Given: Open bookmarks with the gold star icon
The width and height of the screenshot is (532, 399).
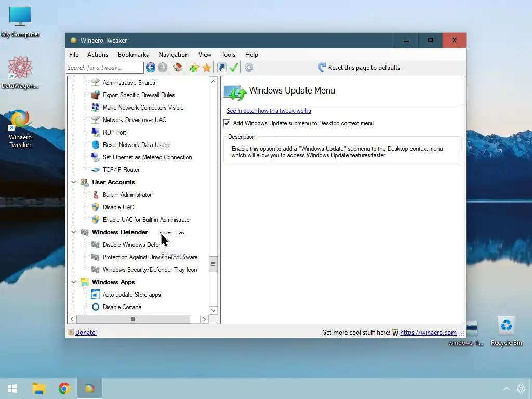Looking at the screenshot, I should tap(207, 68).
